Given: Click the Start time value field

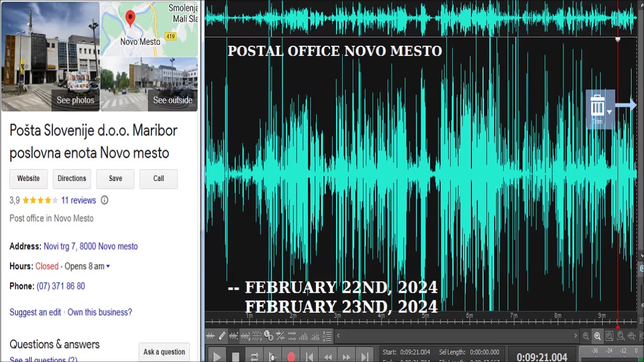Looking at the screenshot, I should coord(415,352).
